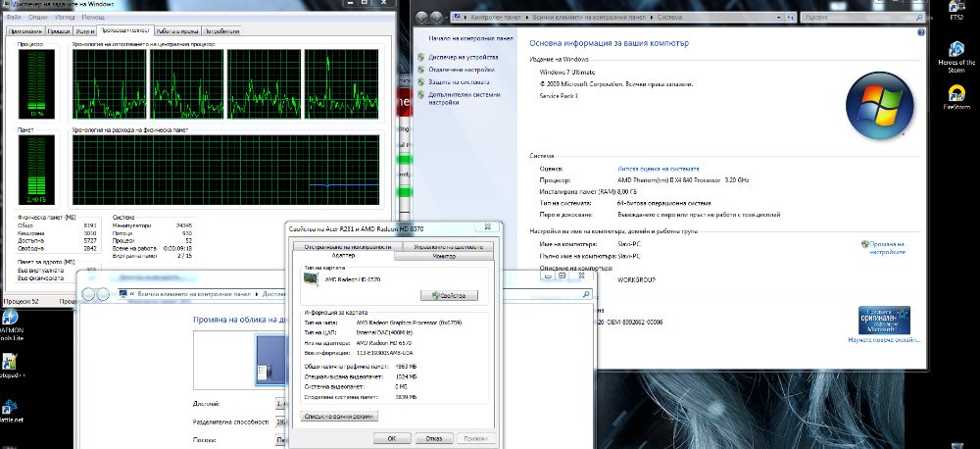Click shield icon beside Защита на системата
Viewport: 980px width, 449px height.
[x=421, y=82]
